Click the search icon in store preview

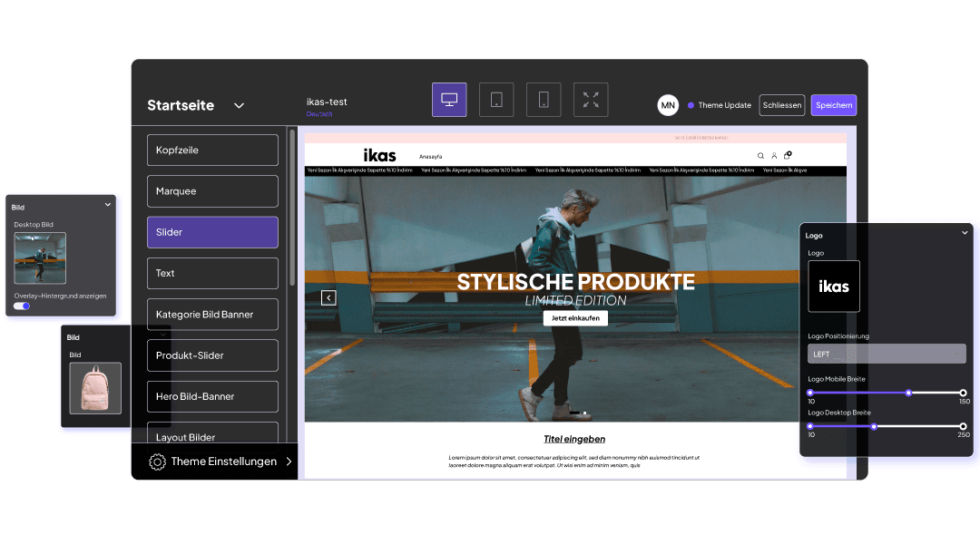(x=760, y=156)
